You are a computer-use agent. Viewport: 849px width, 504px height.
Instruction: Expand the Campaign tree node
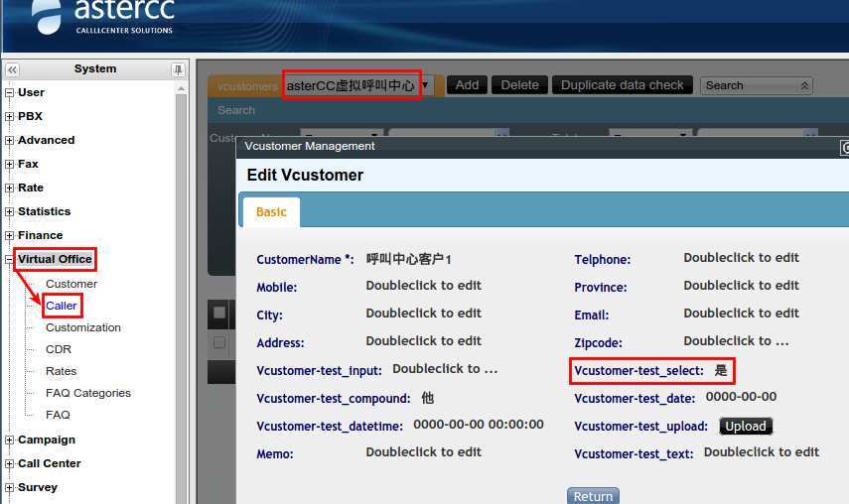coord(10,441)
